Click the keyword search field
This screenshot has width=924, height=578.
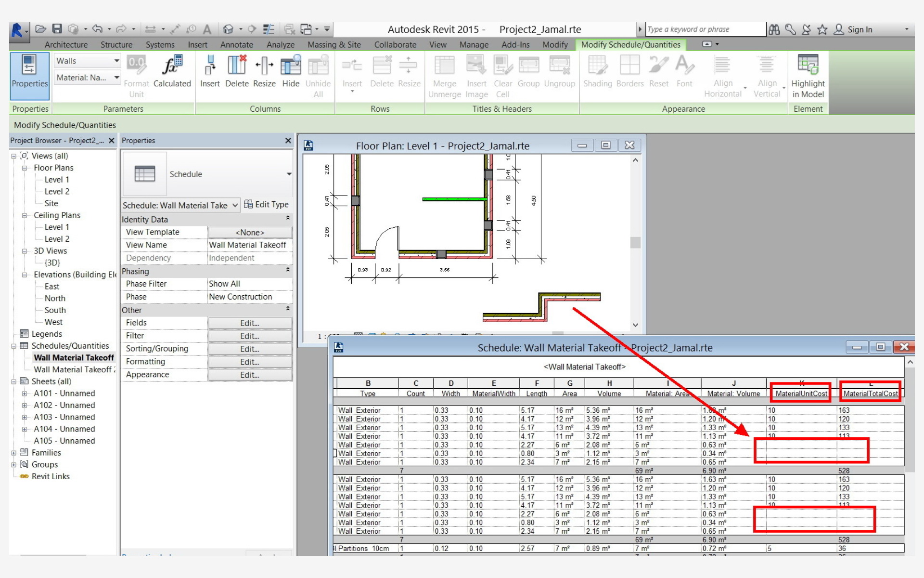click(x=703, y=29)
